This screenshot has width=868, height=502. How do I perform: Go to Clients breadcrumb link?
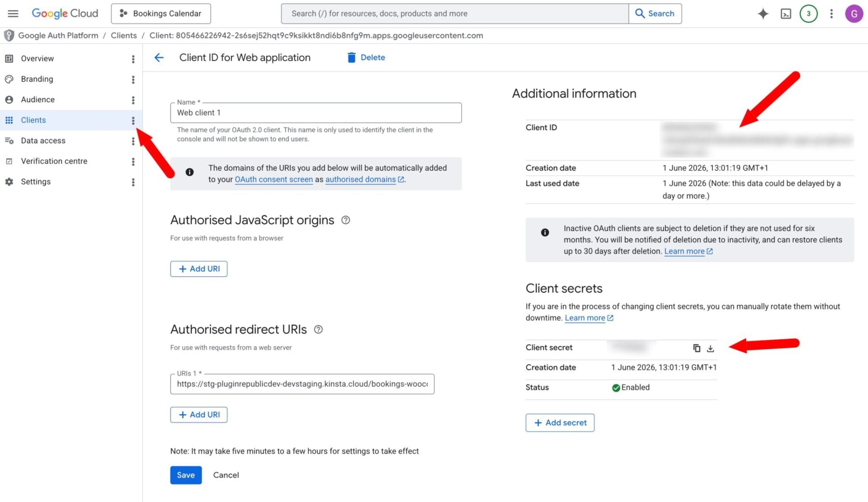point(123,35)
